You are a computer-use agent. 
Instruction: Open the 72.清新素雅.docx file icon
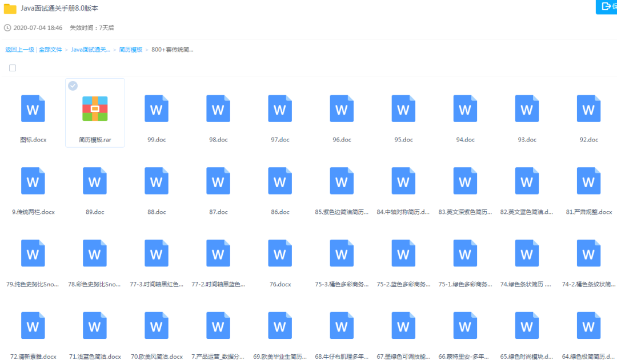tap(33, 325)
